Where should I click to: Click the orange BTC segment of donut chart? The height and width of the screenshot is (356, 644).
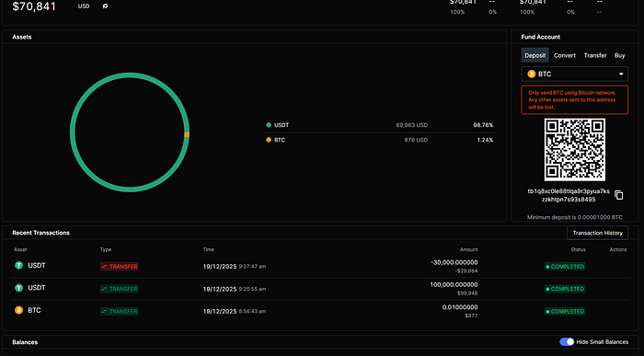(x=187, y=134)
